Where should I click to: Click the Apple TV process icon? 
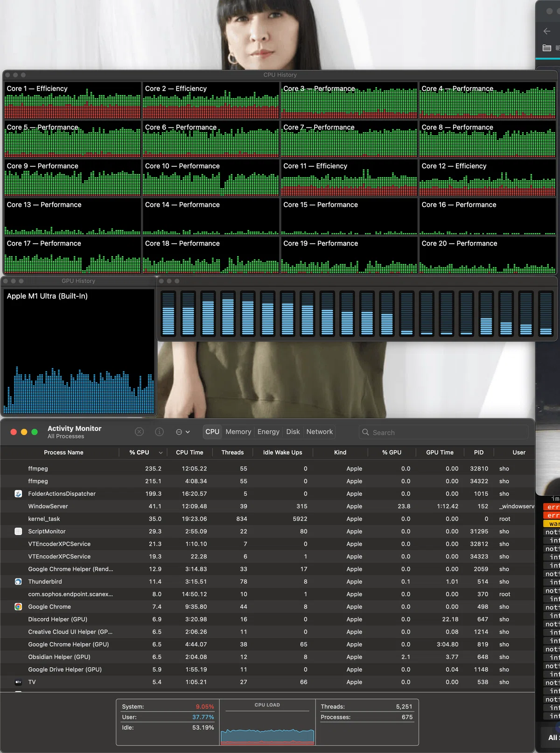pyautogui.click(x=18, y=682)
